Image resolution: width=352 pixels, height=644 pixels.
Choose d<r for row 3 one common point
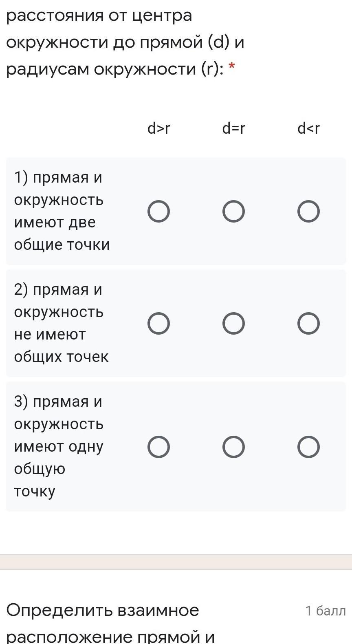point(308,447)
